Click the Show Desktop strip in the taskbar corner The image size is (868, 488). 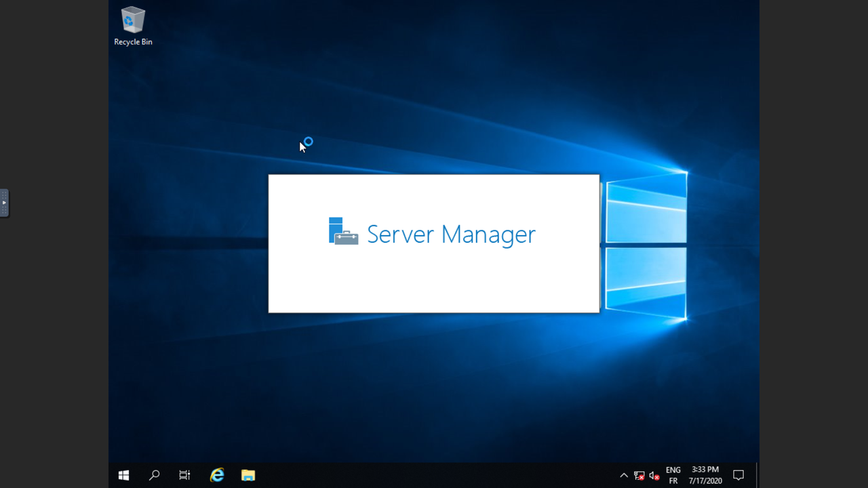tap(757, 475)
